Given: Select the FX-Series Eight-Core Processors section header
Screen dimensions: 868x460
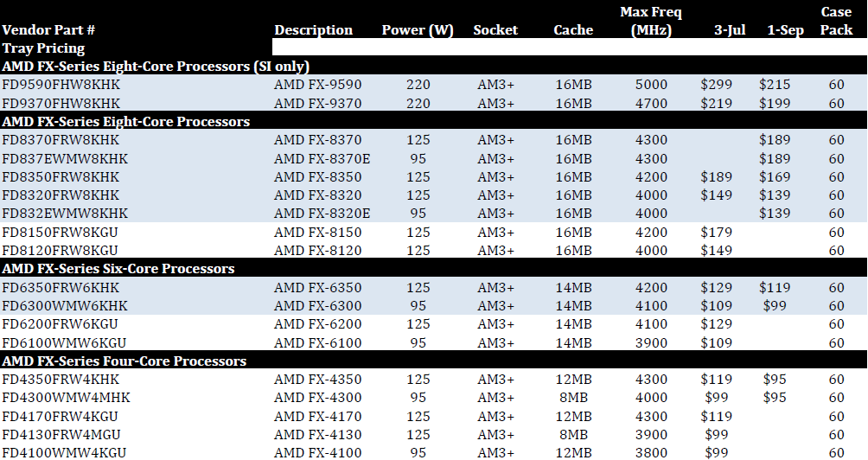Looking at the screenshot, I should tap(125, 122).
